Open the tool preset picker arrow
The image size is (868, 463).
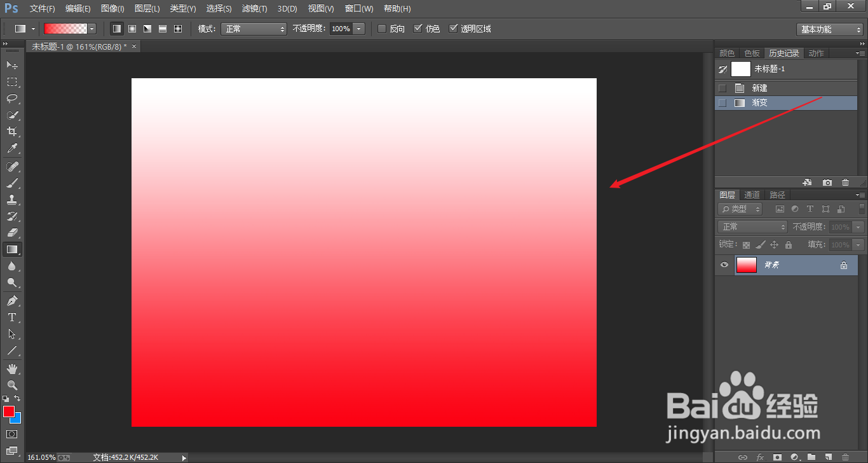tap(33, 29)
